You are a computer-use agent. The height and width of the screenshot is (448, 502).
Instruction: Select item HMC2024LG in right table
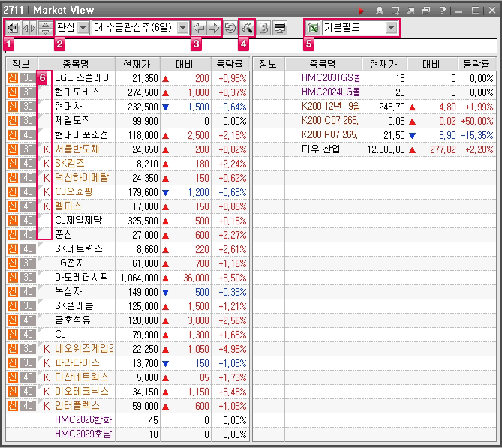[331, 92]
